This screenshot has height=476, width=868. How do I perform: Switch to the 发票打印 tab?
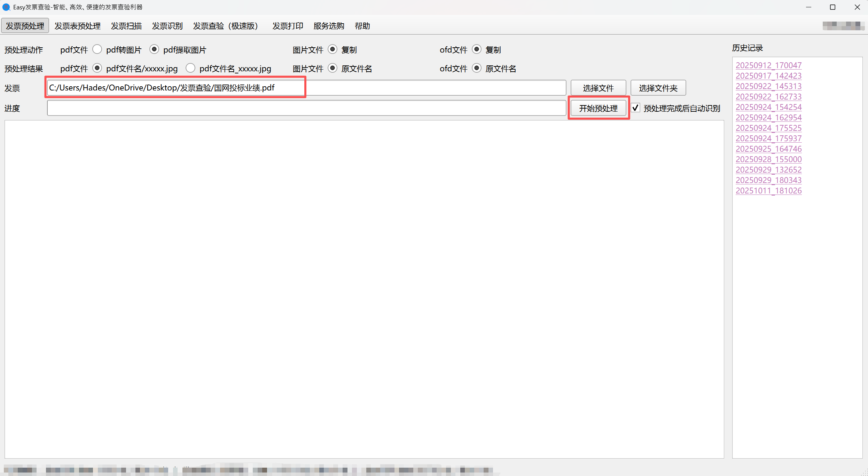287,26
